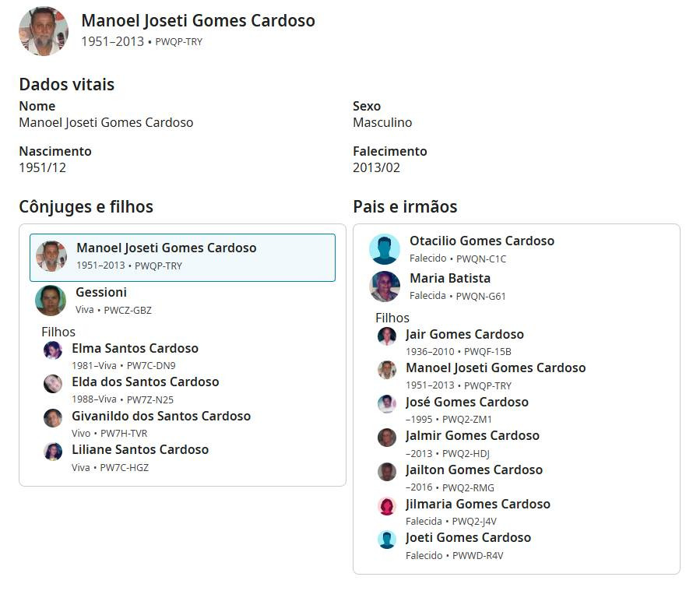700x612 pixels.
Task: Open Maria Batista's name link
Action: pos(449,278)
